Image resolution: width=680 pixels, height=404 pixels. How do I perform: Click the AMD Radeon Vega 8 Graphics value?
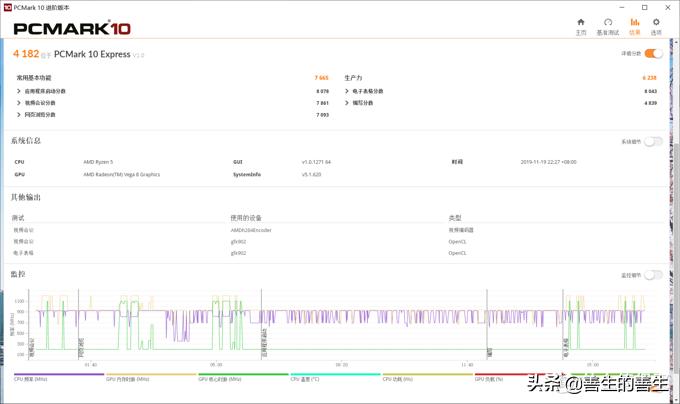click(x=121, y=175)
